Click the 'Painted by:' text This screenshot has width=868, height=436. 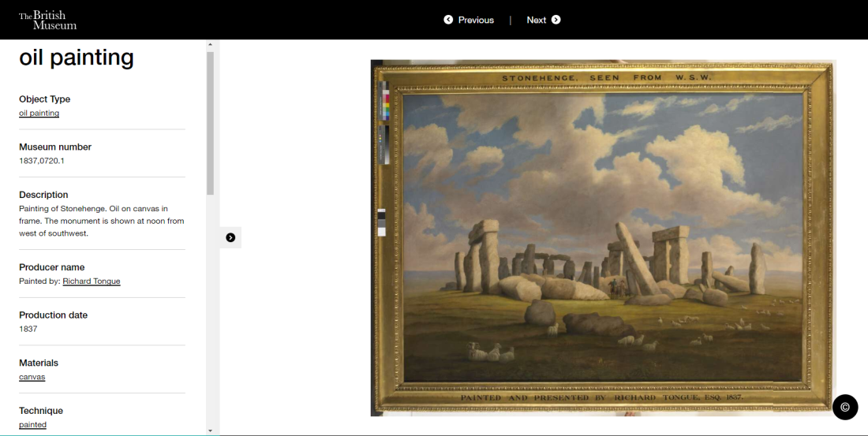[x=39, y=281]
